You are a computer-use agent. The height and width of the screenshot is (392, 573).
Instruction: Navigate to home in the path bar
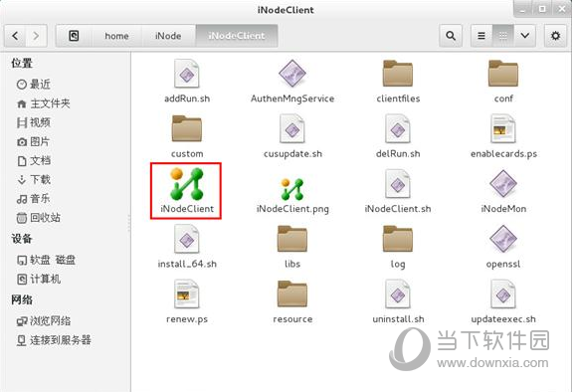[x=116, y=36]
